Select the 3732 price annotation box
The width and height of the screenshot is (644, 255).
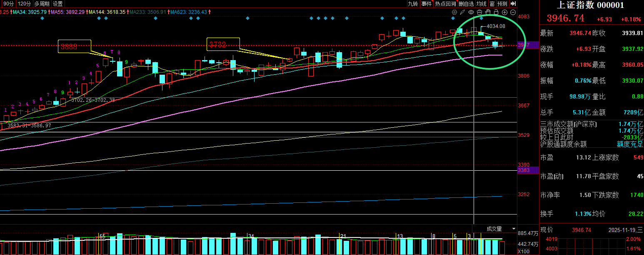[x=223, y=44]
